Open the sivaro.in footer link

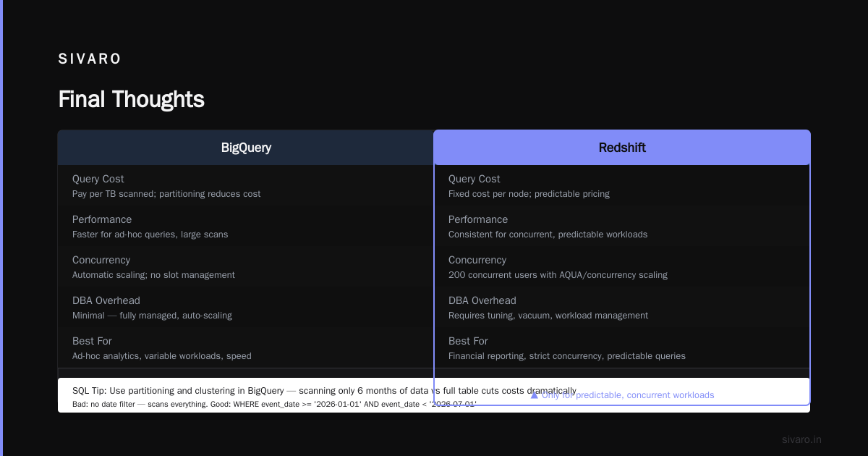[801, 439]
